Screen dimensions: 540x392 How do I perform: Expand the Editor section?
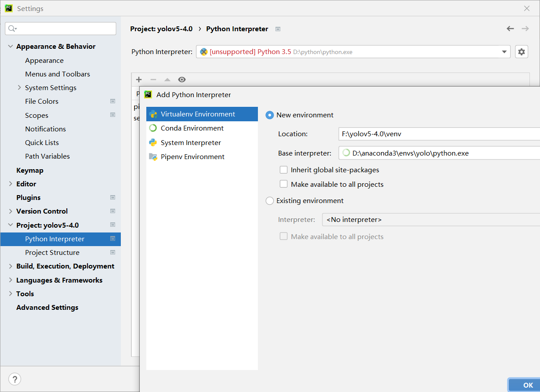click(x=11, y=184)
